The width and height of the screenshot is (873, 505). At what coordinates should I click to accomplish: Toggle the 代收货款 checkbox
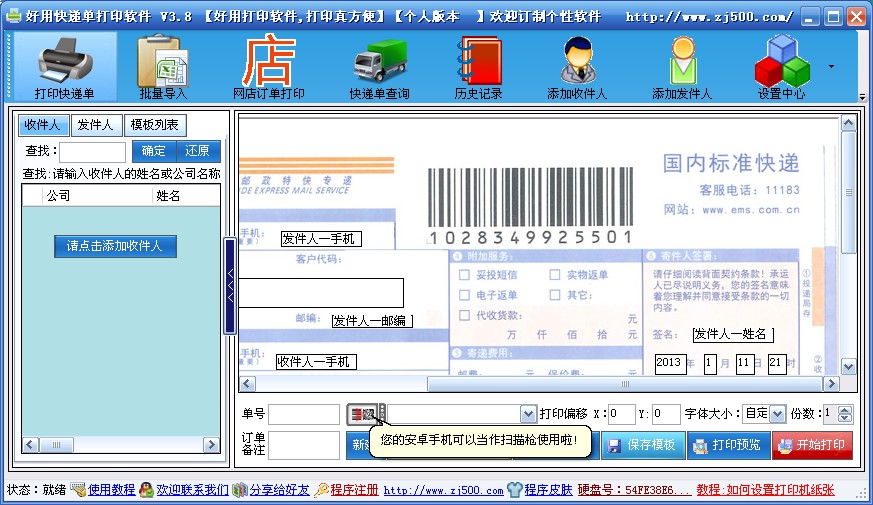464,315
